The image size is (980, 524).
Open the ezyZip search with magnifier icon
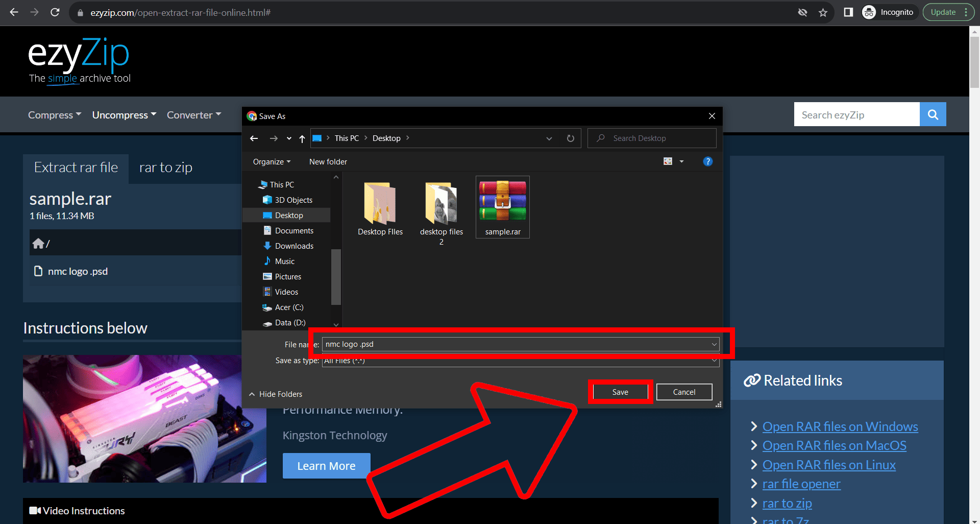(933, 114)
